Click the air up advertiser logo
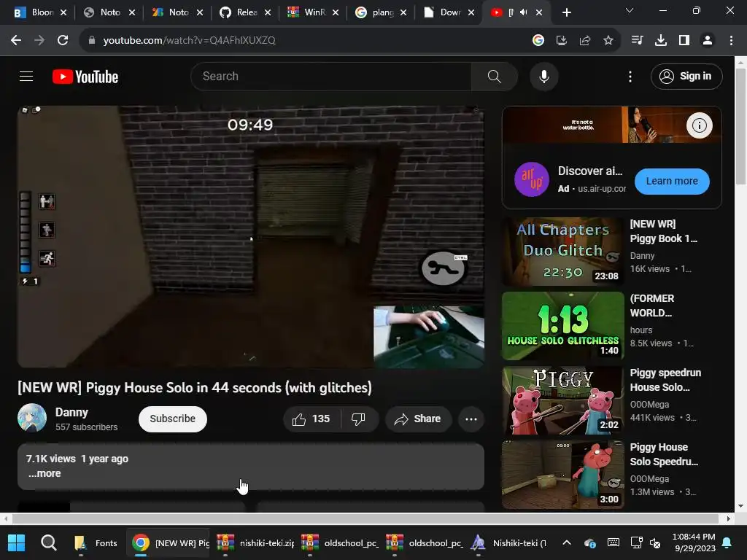This screenshot has height=560, width=747. [532, 179]
